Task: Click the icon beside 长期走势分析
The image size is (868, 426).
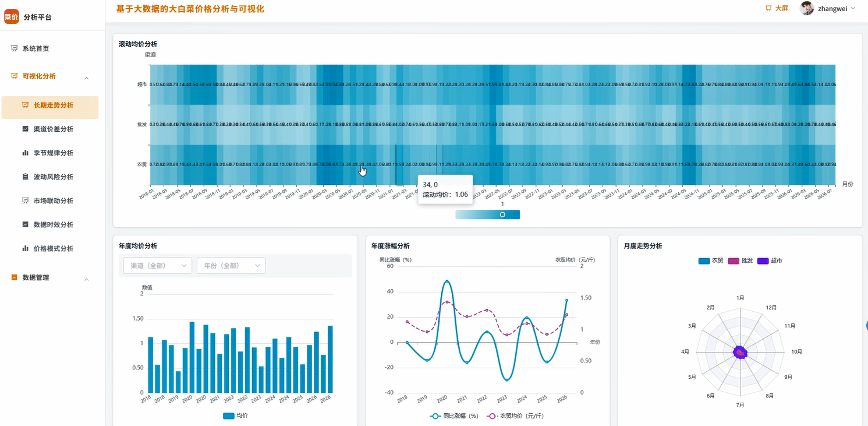Action: pyautogui.click(x=25, y=105)
